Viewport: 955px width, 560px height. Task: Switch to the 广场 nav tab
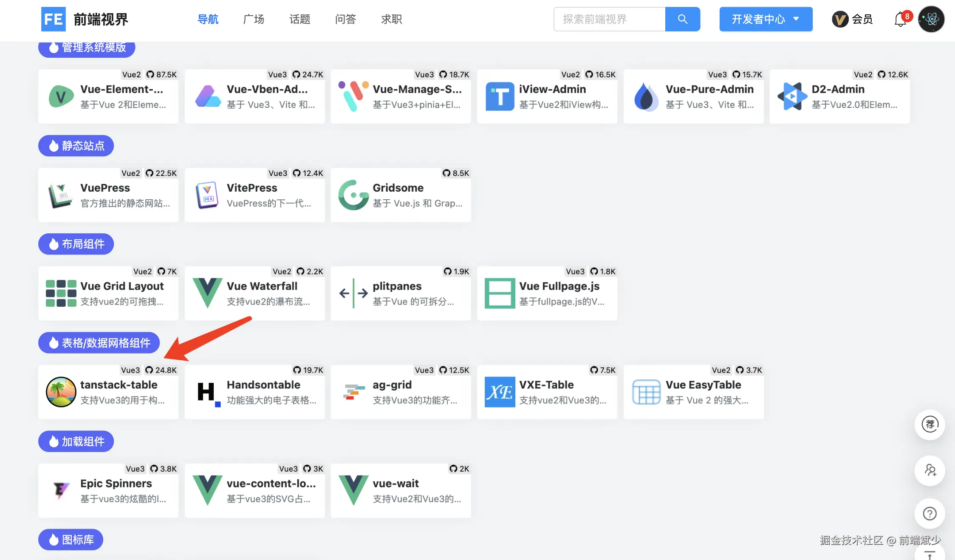click(254, 19)
